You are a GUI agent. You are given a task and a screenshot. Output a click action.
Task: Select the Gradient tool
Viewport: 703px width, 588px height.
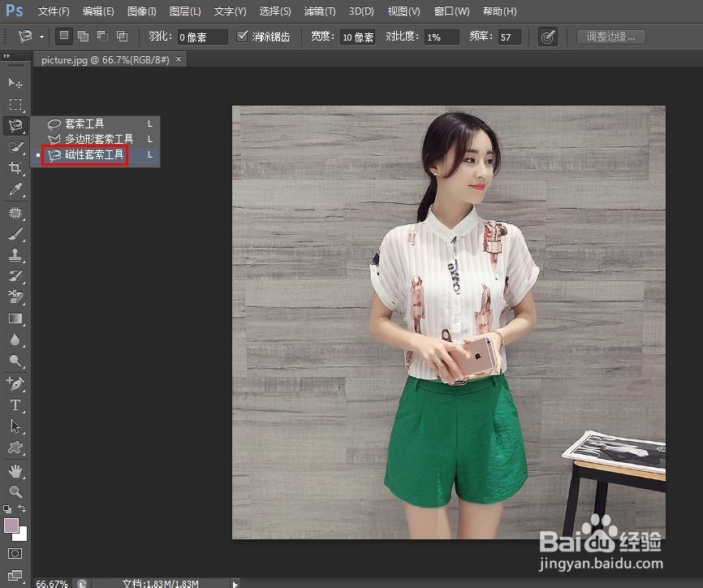point(15,318)
